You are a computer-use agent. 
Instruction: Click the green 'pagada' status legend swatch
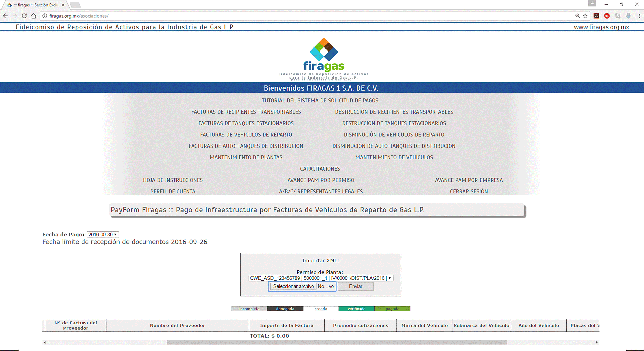point(392,309)
